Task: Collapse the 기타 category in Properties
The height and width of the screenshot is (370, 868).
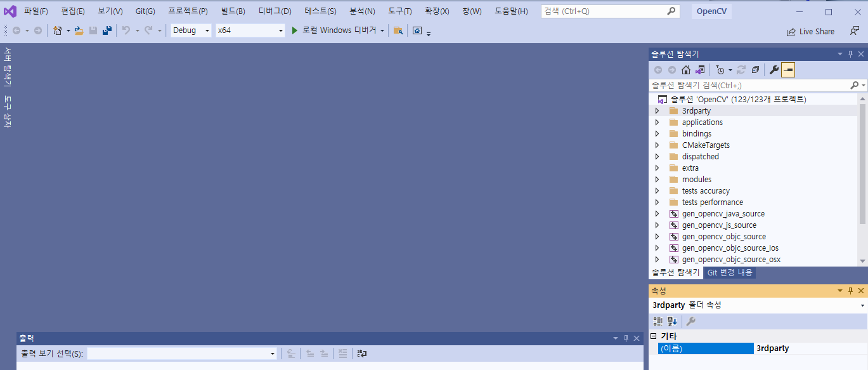Action: point(654,336)
